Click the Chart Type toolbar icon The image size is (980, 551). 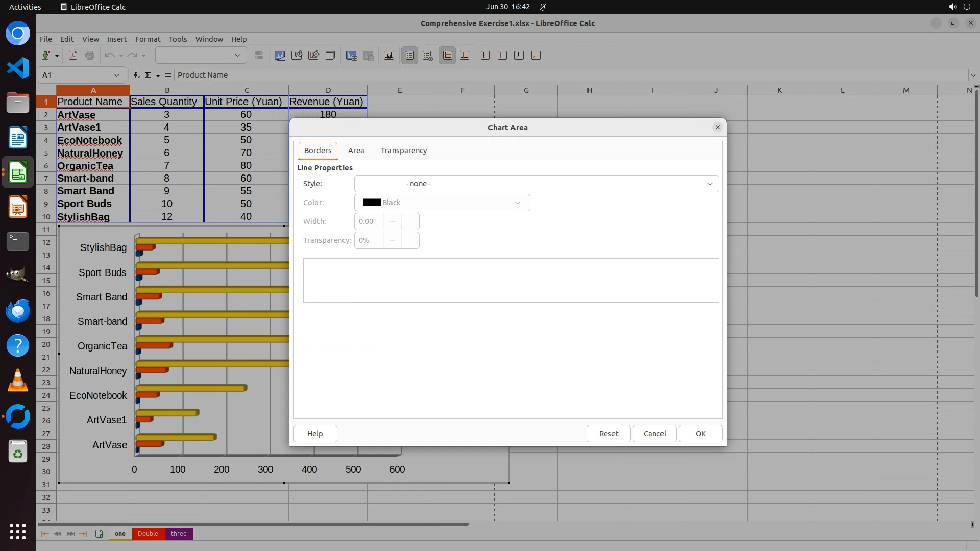point(280,55)
